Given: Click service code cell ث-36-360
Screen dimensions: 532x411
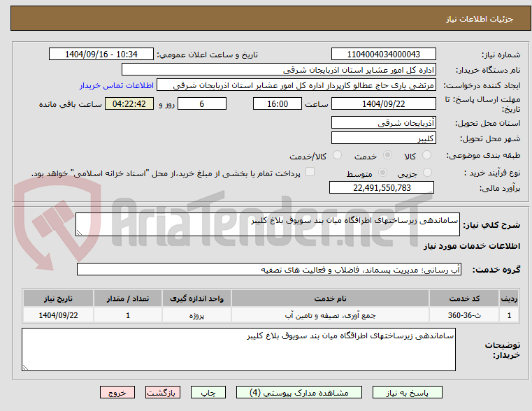Looking at the screenshot, I should pos(464,315).
